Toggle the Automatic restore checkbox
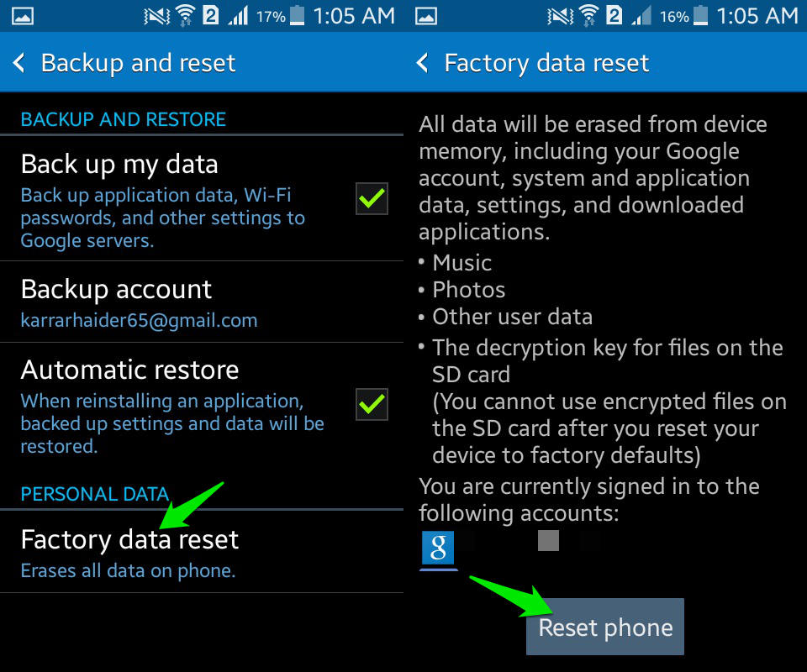The height and width of the screenshot is (672, 807). [372, 404]
